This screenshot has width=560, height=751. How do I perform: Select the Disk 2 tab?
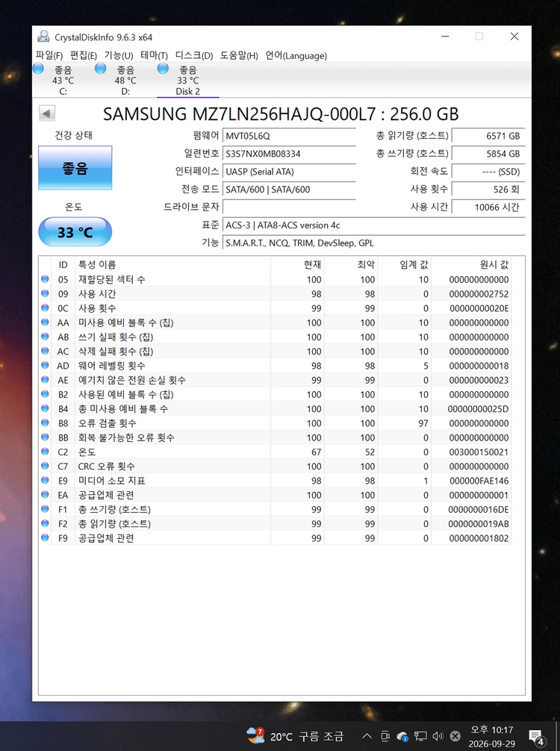pyautogui.click(x=187, y=80)
